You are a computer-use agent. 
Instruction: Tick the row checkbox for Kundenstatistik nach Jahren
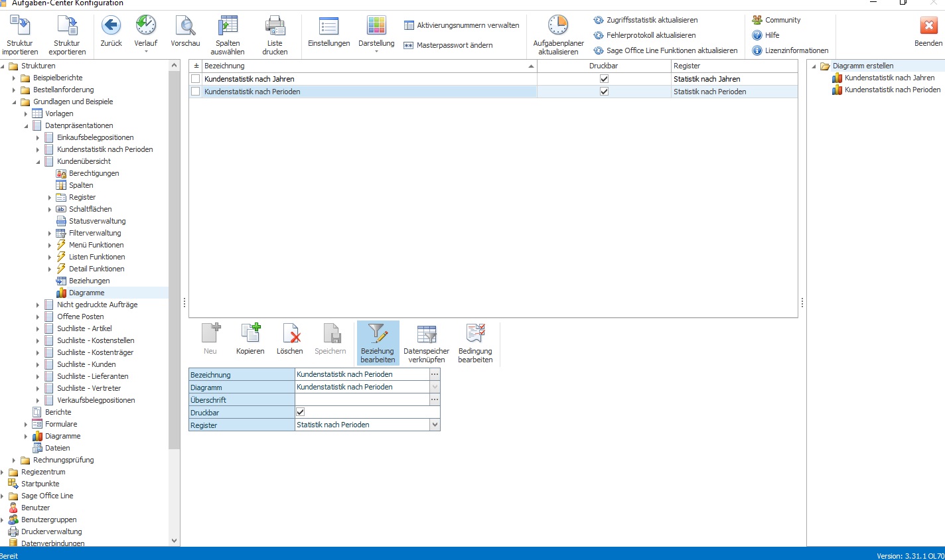(x=196, y=79)
